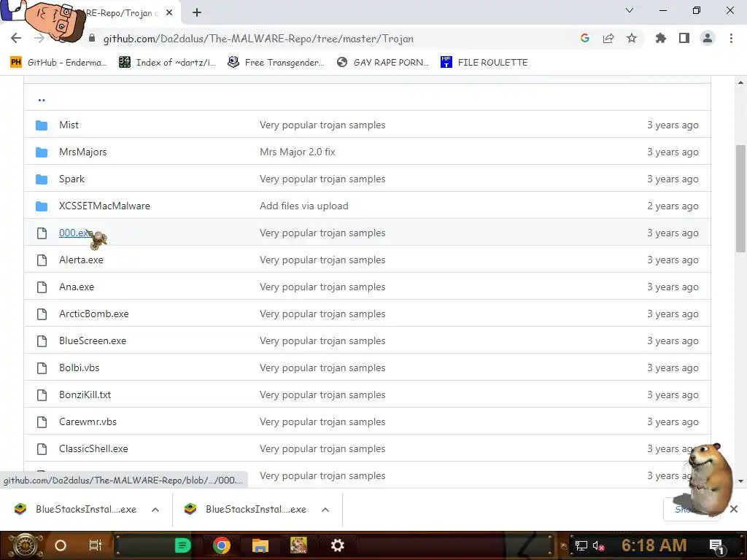Open Task View on the taskbar

point(96,545)
